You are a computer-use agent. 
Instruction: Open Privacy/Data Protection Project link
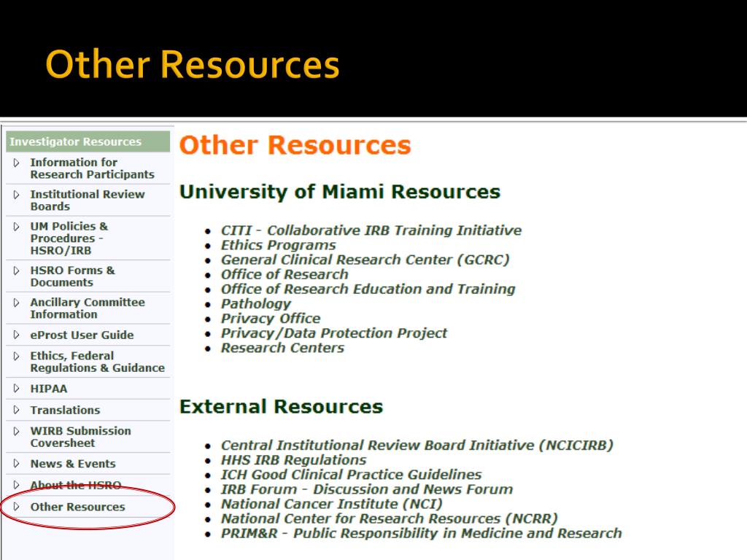pos(334,333)
